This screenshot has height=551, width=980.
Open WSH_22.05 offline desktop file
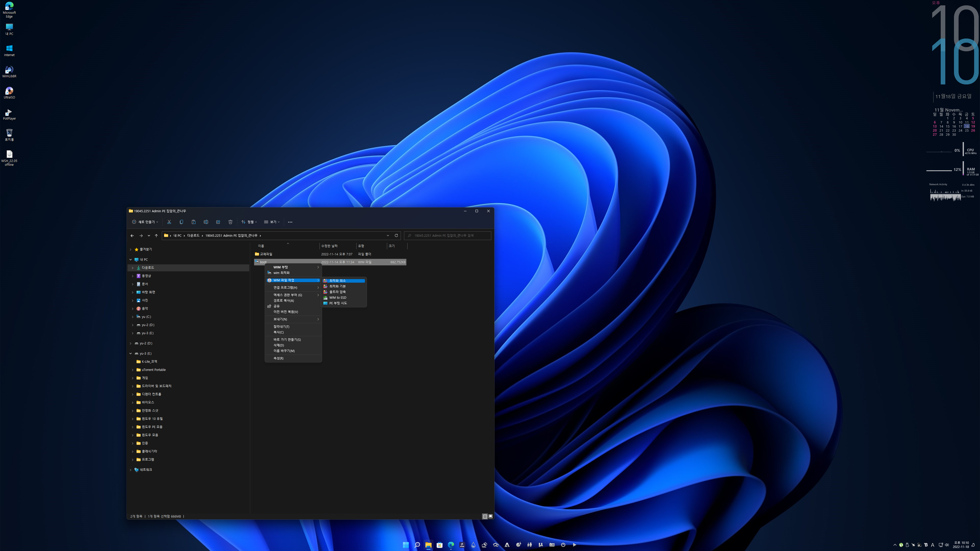9,158
